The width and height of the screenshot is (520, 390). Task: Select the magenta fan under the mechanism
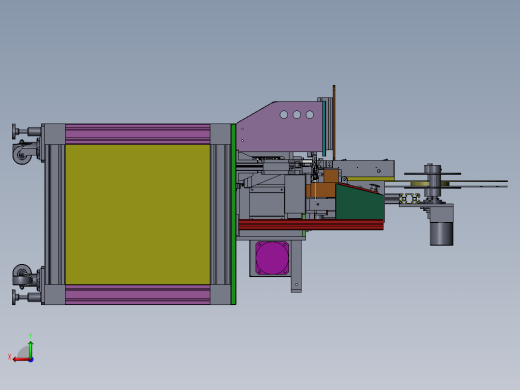272,258
